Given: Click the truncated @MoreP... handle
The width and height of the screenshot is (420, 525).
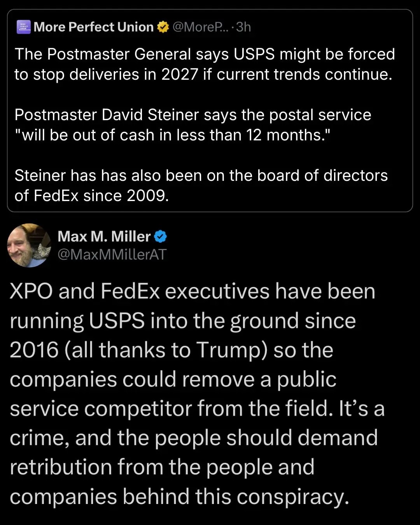Looking at the screenshot, I should coord(201,27).
